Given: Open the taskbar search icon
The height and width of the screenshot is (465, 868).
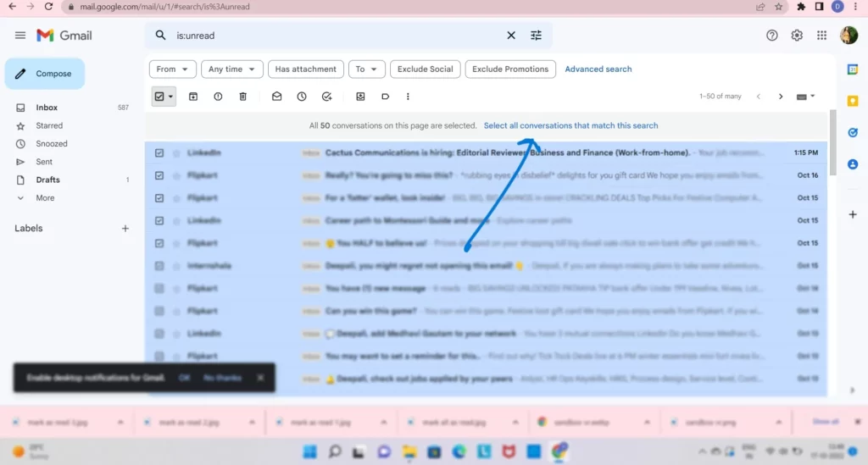Looking at the screenshot, I should coord(334,451).
